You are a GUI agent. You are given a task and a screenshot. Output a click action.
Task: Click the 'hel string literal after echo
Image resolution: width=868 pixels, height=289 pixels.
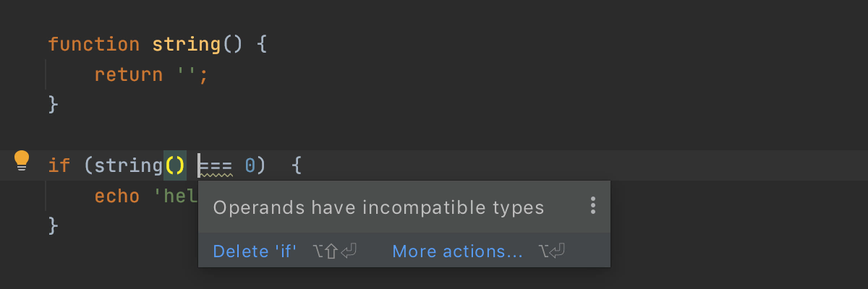coord(176,196)
